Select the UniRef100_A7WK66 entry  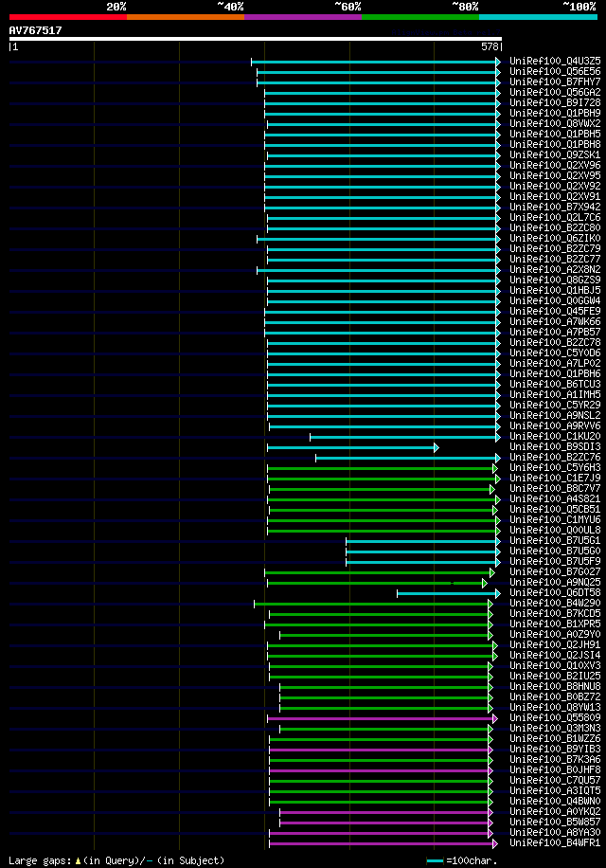tap(555, 321)
